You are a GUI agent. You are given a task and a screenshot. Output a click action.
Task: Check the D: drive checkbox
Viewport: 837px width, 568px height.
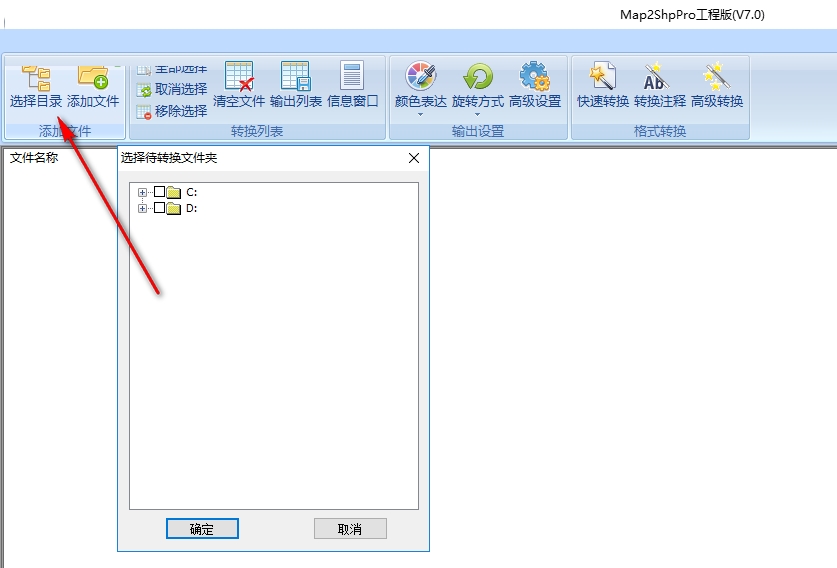coord(159,208)
